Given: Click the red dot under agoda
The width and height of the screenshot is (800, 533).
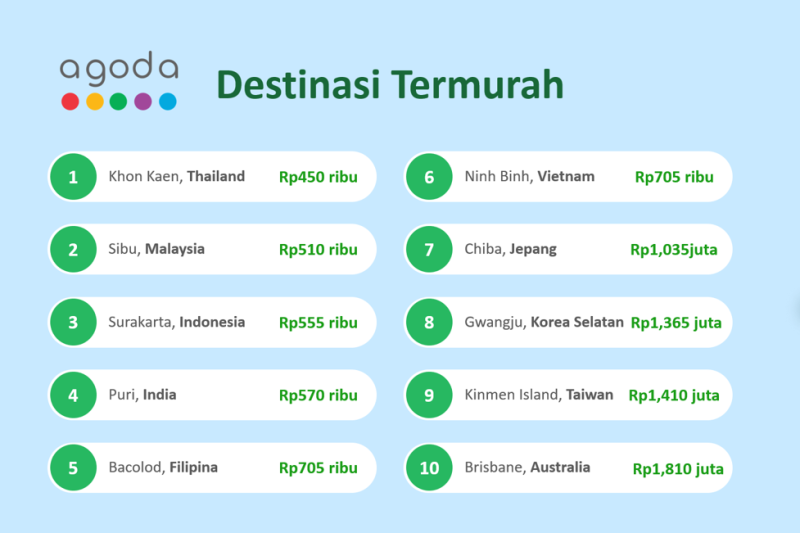Looking at the screenshot, I should 70,101.
